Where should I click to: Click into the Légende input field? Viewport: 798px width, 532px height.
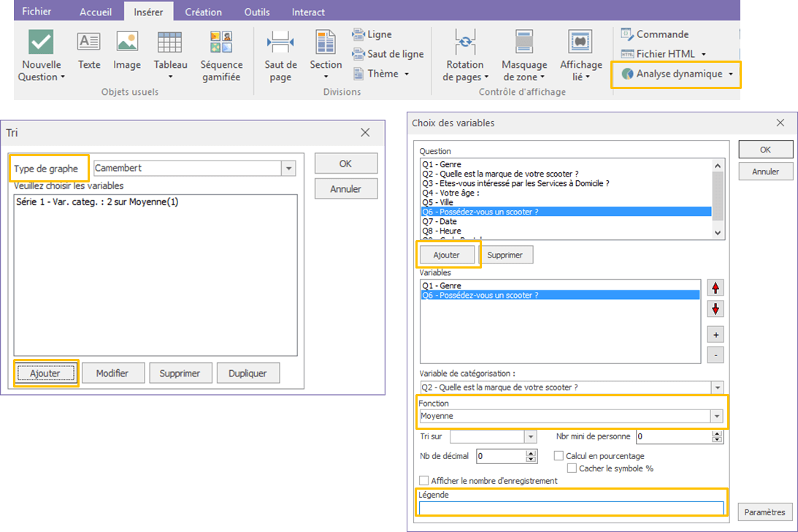[x=571, y=508]
